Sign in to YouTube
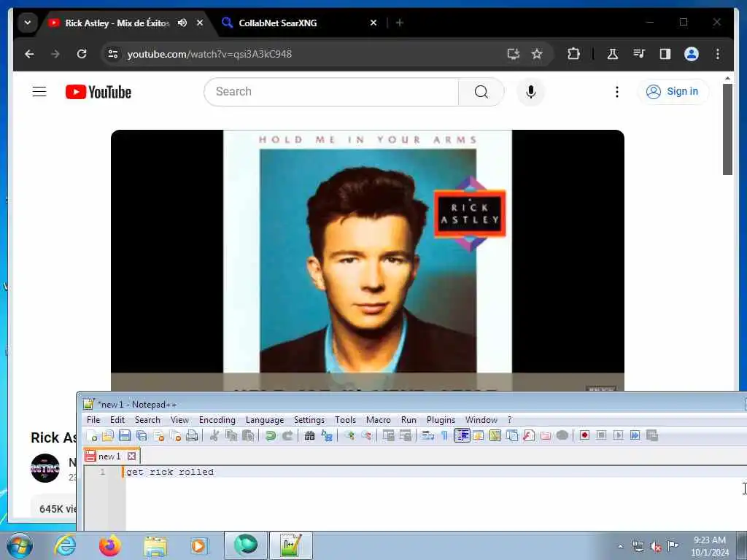Viewport: 747px width, 560px height. tap(673, 91)
